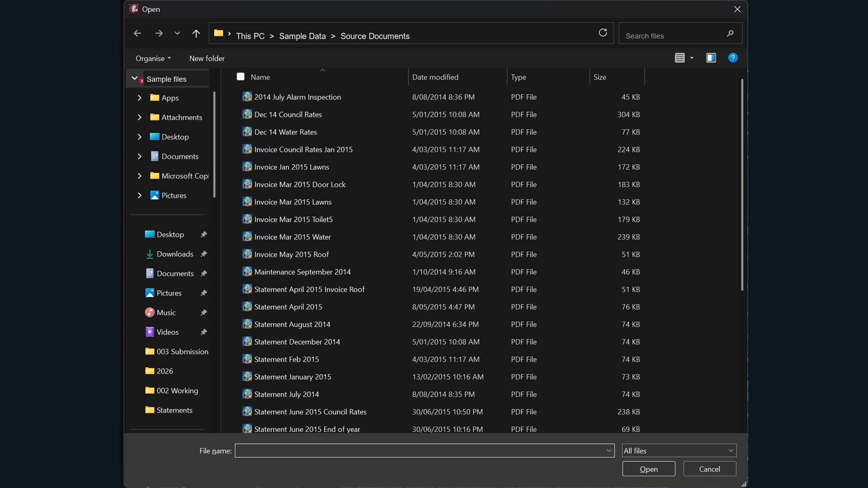Sort files by Size column

[599, 77]
